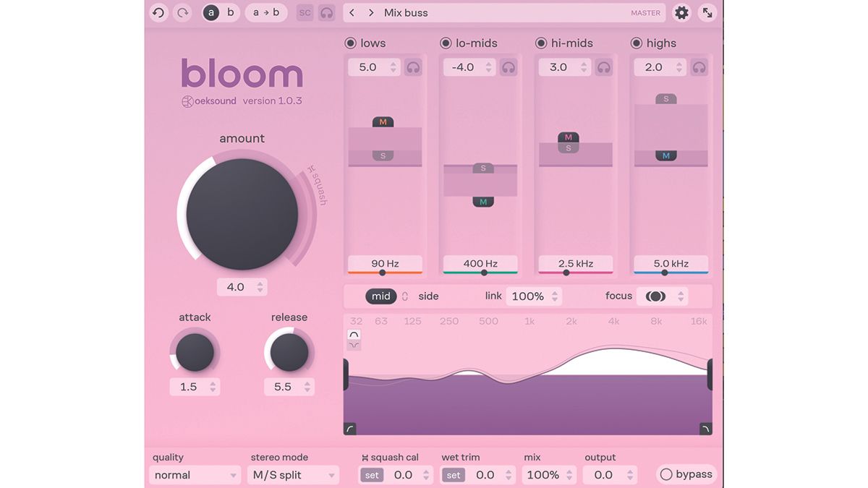
Task: Open the quality dropdown showing normal
Action: (x=194, y=475)
